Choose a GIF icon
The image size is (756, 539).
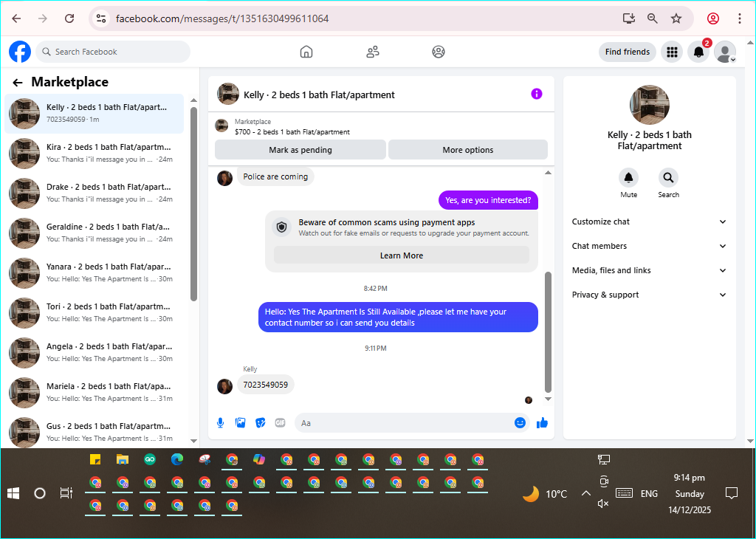[280, 423]
